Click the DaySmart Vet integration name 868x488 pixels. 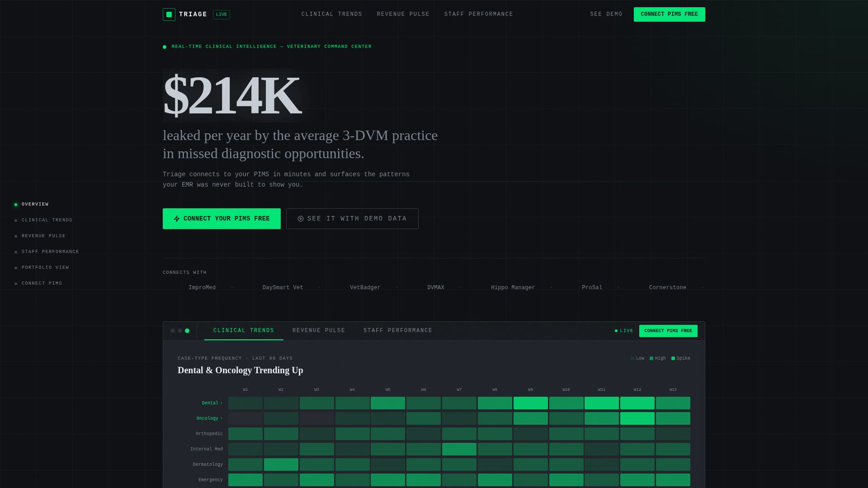click(283, 287)
